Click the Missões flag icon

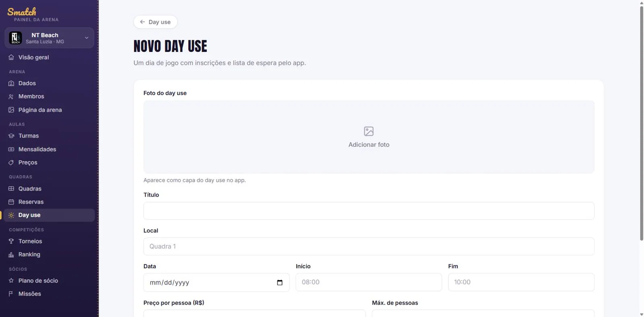(11, 294)
